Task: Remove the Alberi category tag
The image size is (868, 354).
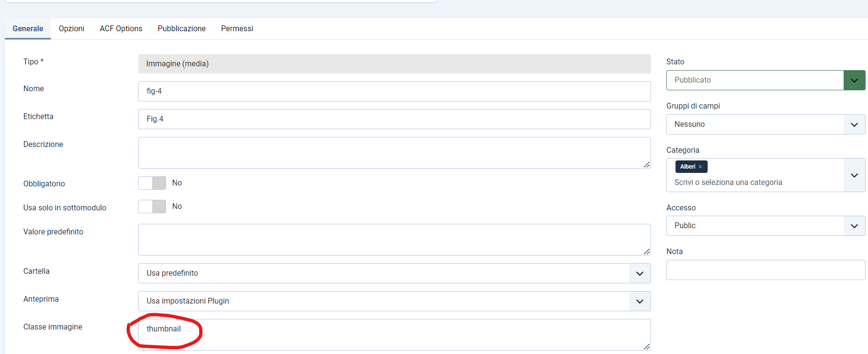Action: [700, 167]
